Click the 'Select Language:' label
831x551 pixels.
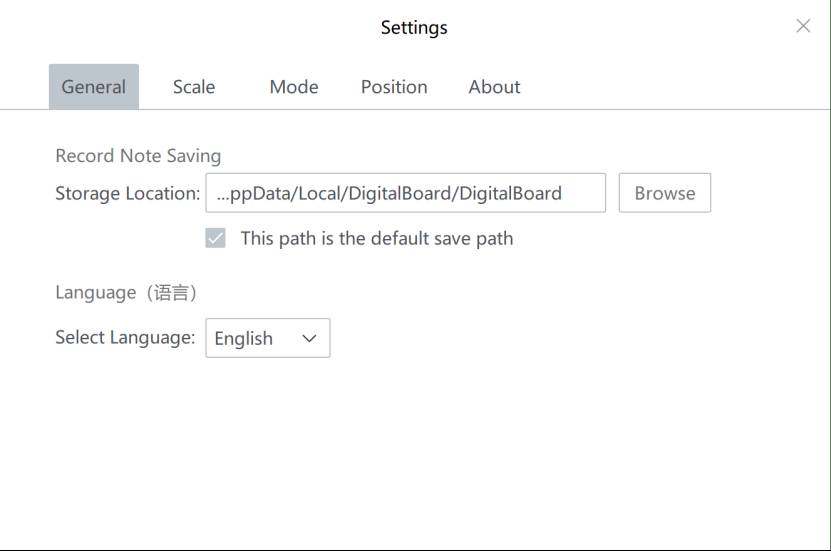125,337
